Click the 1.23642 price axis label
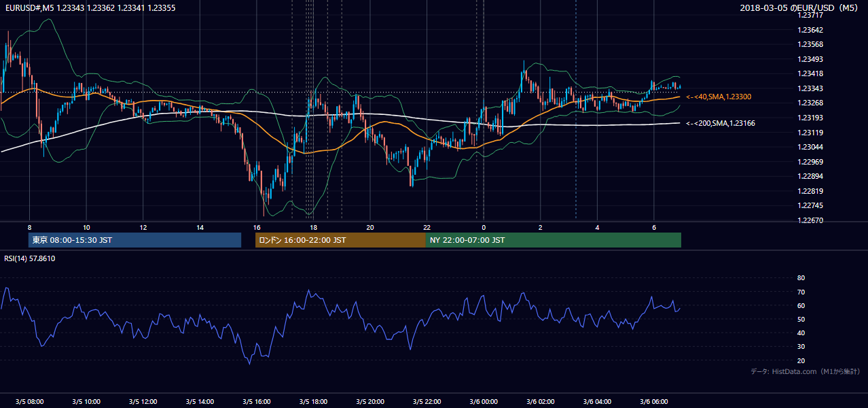Viewport: 868px width, 408px height. pyautogui.click(x=810, y=30)
